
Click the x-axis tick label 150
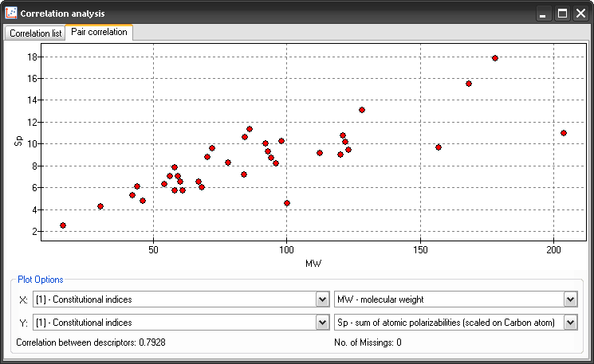click(420, 250)
